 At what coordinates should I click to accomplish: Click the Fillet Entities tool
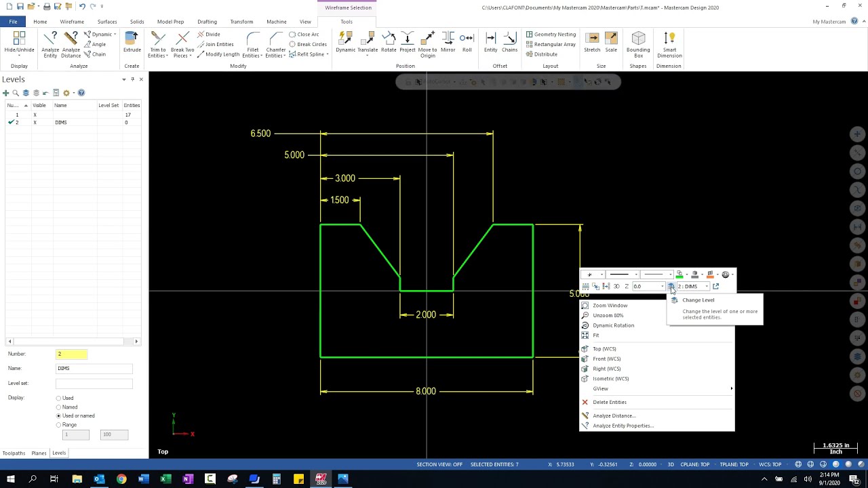[253, 44]
